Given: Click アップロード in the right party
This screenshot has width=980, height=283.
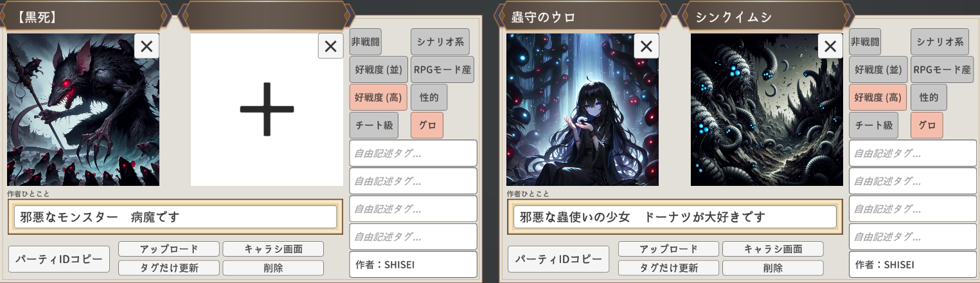Looking at the screenshot, I should pos(668,249).
